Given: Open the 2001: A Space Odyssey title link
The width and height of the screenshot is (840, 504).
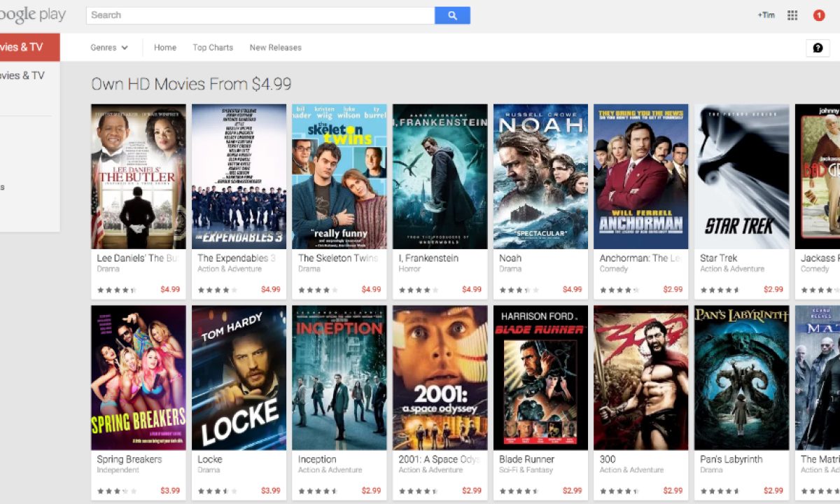Looking at the screenshot, I should pyautogui.click(x=439, y=459).
